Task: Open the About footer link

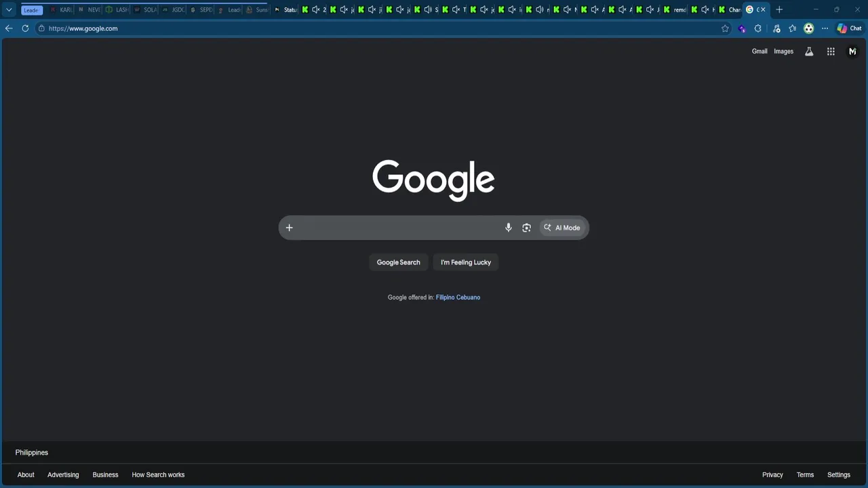Action: pos(26,475)
